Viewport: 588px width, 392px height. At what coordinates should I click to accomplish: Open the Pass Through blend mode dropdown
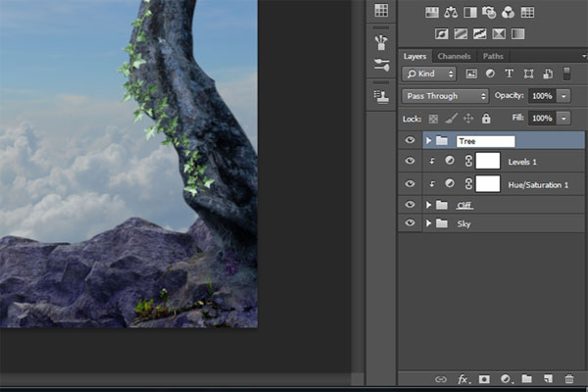[x=445, y=96]
